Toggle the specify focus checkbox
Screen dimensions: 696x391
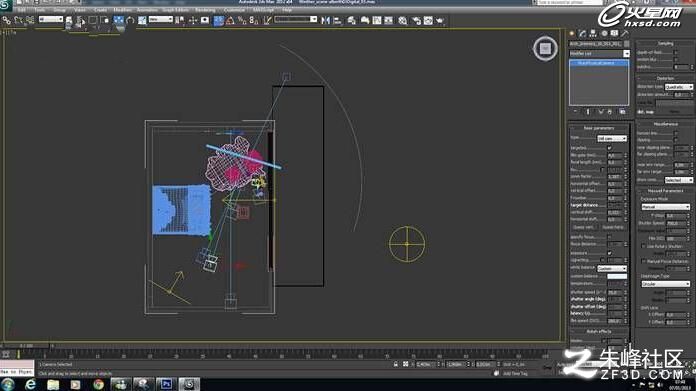point(609,237)
